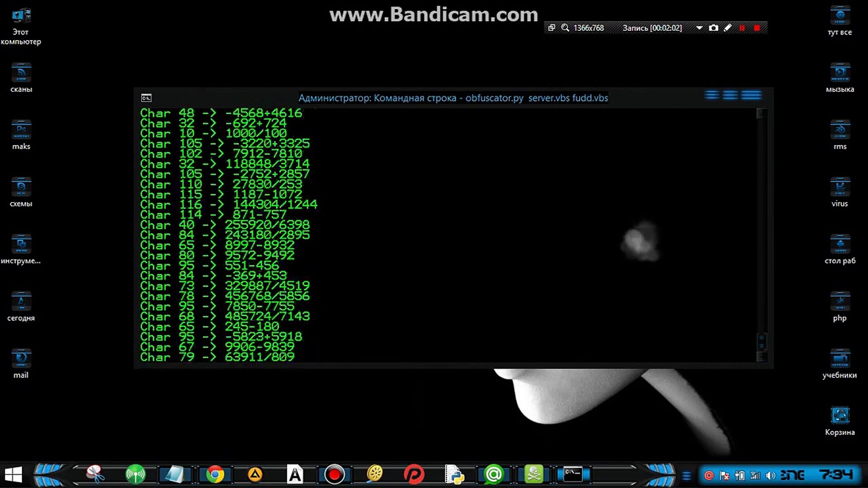
Task: Click the red record button in taskbar
Action: pyautogui.click(x=335, y=474)
